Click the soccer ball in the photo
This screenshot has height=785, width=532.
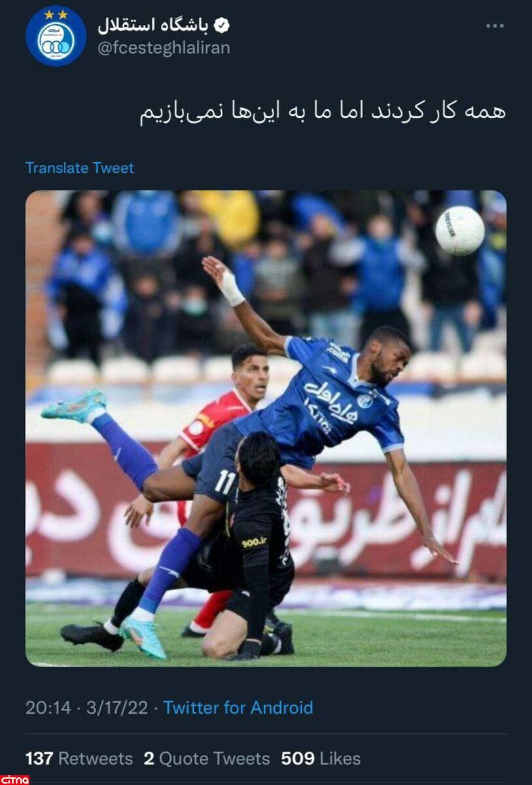point(460,230)
